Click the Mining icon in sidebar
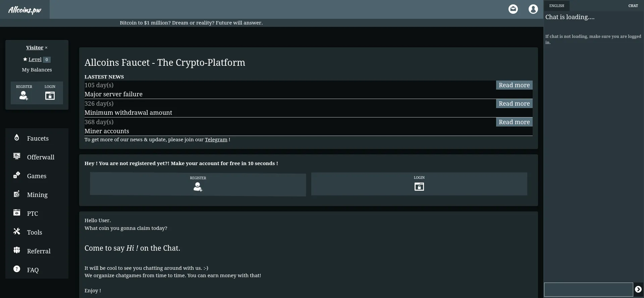 tap(17, 194)
